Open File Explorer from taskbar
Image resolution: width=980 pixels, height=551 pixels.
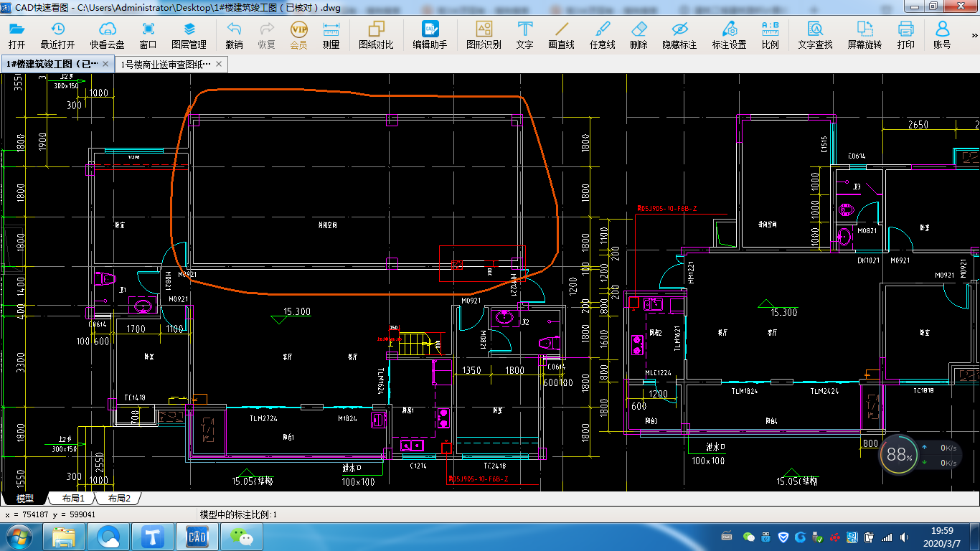pyautogui.click(x=65, y=536)
